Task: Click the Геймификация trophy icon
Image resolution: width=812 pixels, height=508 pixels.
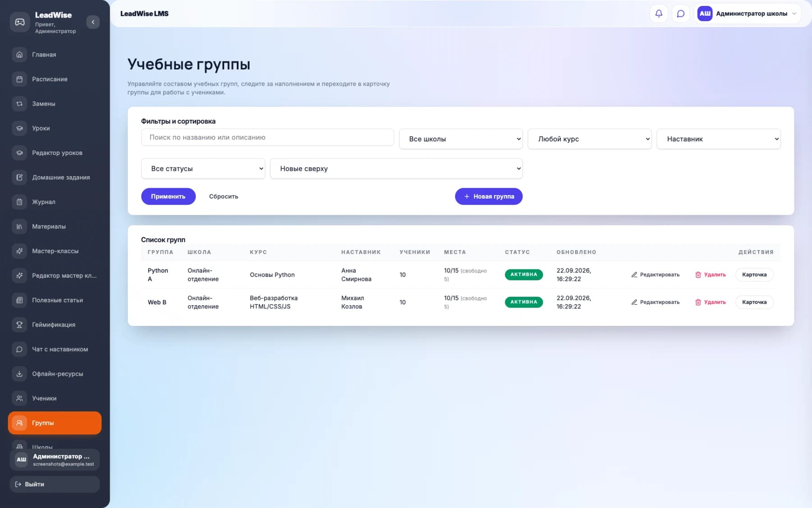Action: 19,325
